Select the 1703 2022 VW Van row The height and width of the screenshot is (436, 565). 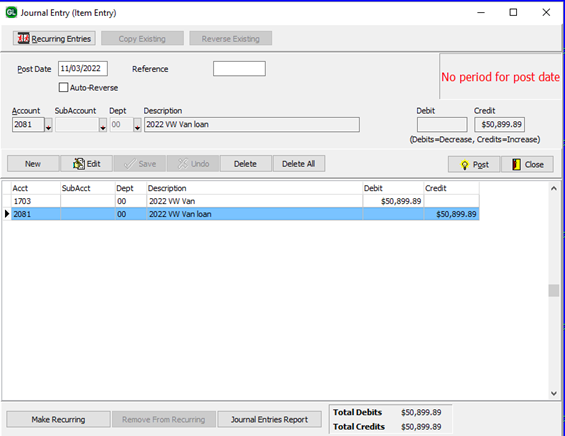[x=241, y=201]
